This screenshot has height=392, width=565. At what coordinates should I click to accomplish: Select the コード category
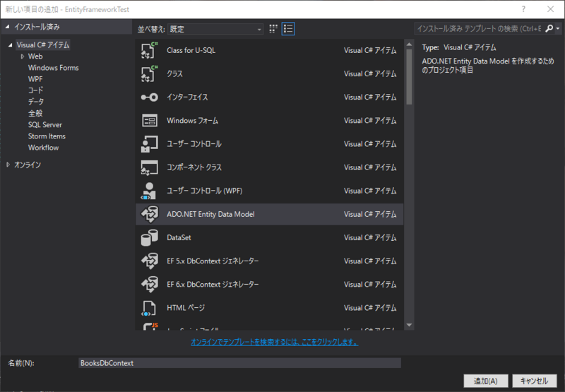(x=35, y=90)
